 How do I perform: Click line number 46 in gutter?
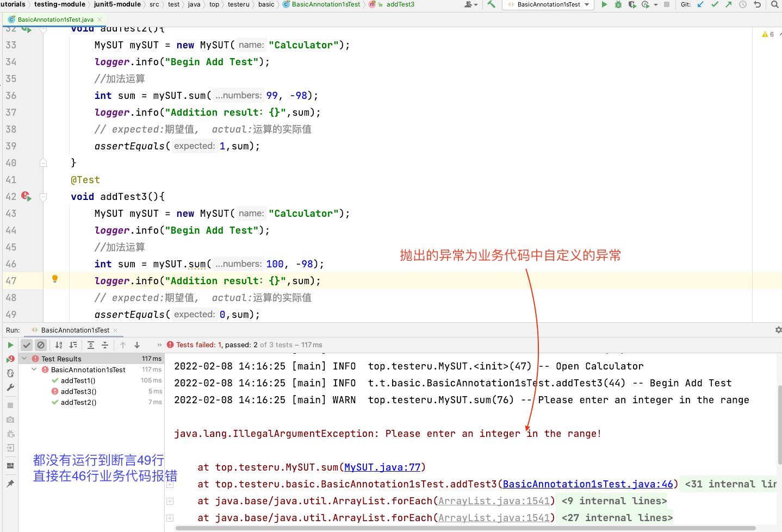(x=11, y=264)
